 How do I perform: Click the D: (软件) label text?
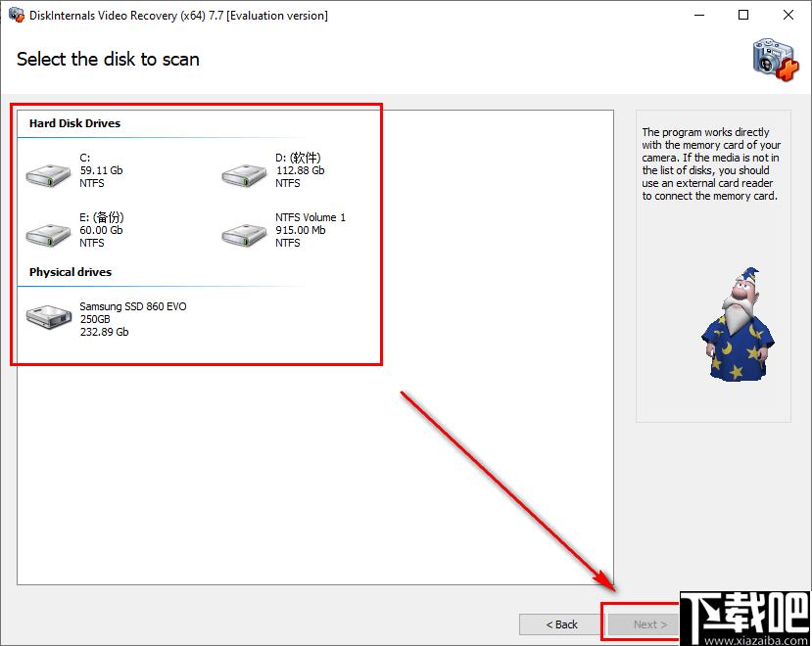point(298,158)
